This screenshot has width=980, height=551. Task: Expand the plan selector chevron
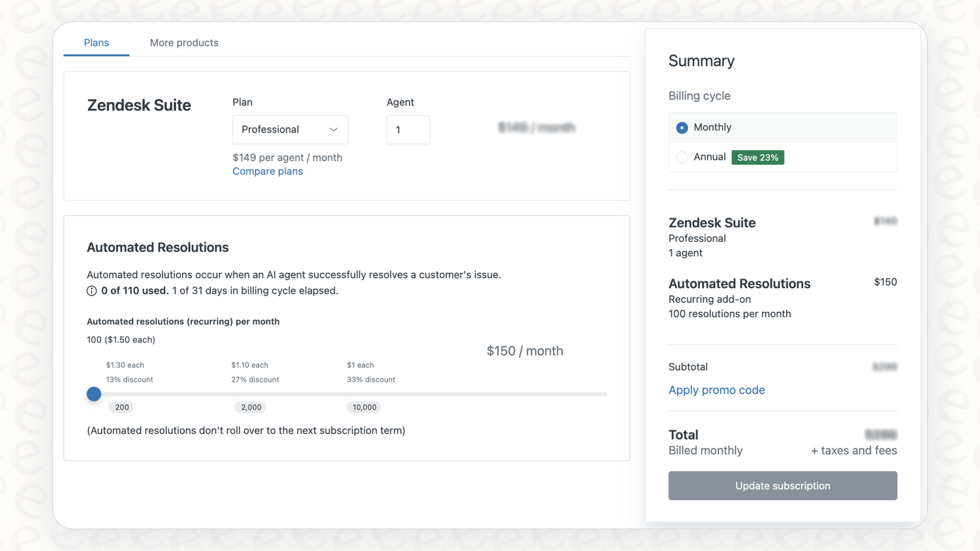[333, 129]
